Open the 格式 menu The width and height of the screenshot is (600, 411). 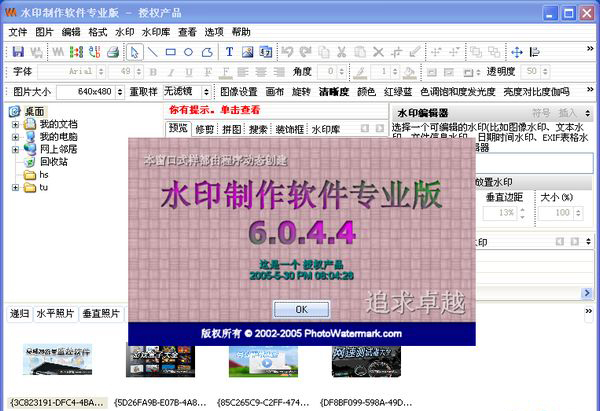[x=98, y=32]
